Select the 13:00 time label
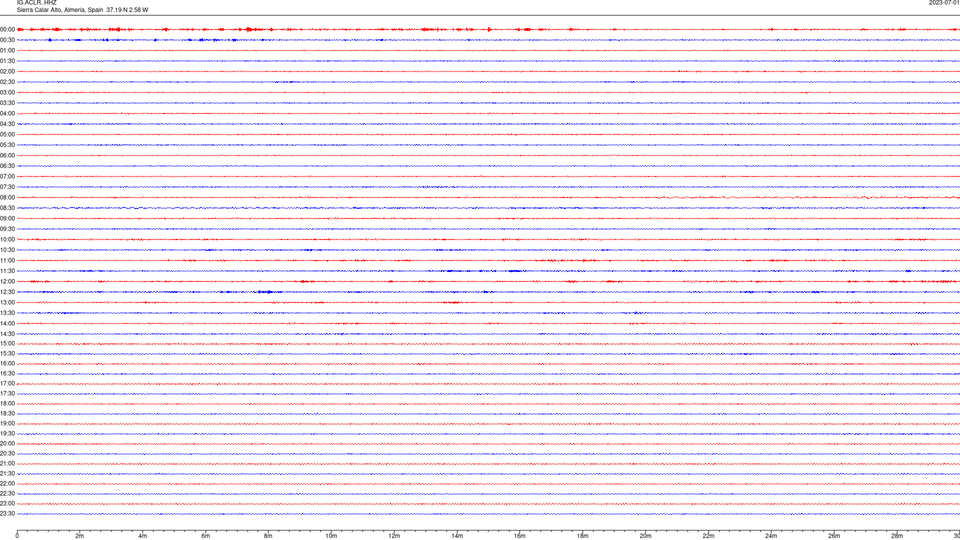Screen dimensions: 960x540 point(7,302)
